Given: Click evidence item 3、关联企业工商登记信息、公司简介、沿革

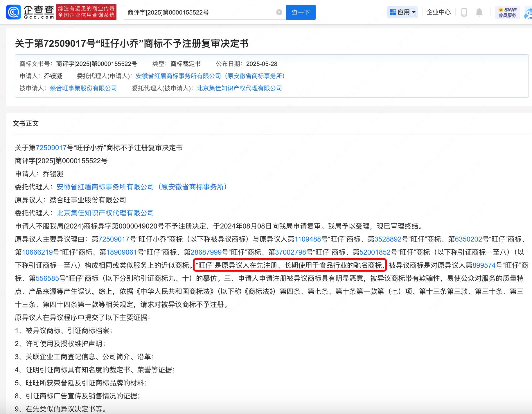Looking at the screenshot, I should point(85,357).
